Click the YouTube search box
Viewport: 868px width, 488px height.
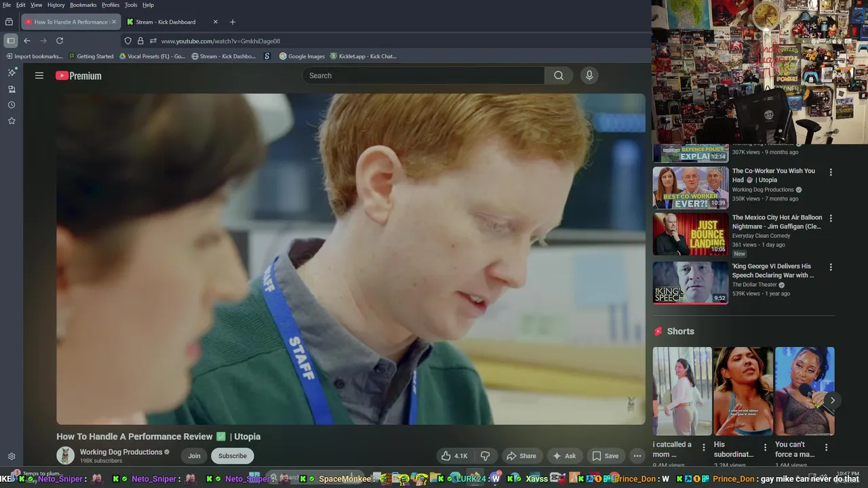point(424,75)
